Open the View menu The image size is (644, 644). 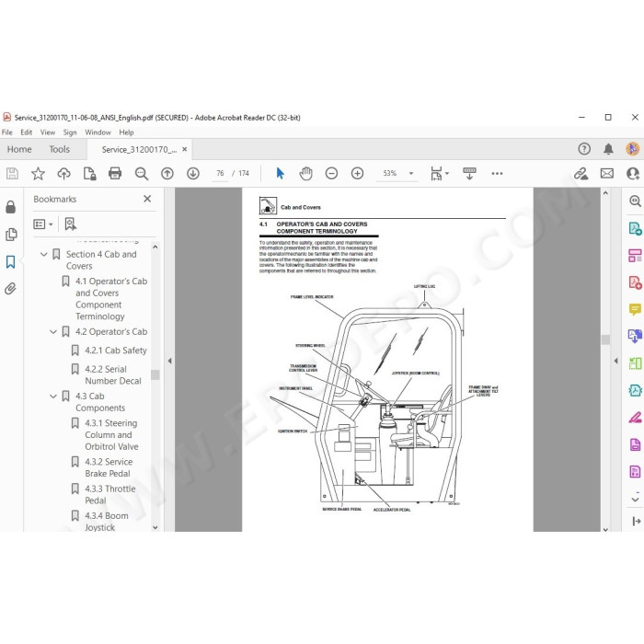tap(48, 132)
